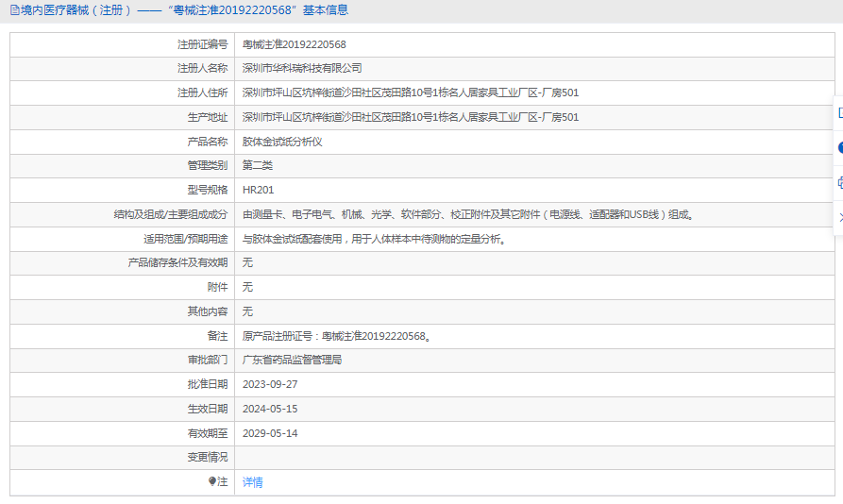Click management category value 第二类
Screen dimensions: 843x504
point(258,165)
